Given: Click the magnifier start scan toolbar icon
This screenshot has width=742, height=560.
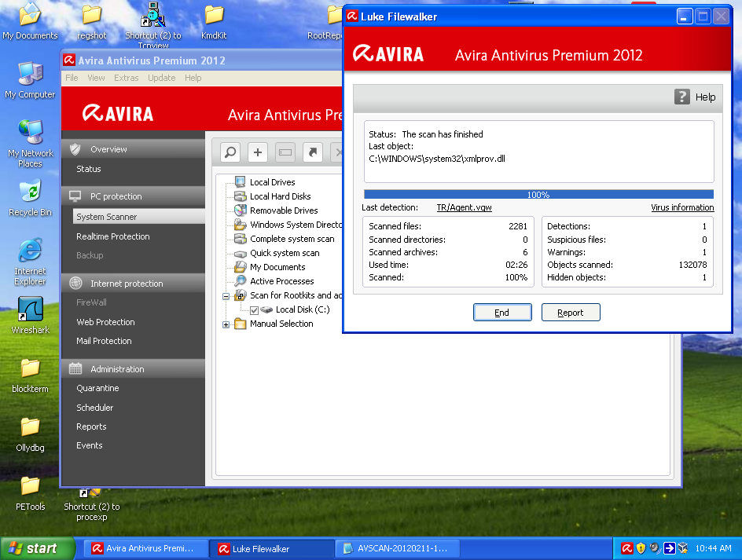Looking at the screenshot, I should coord(230,152).
